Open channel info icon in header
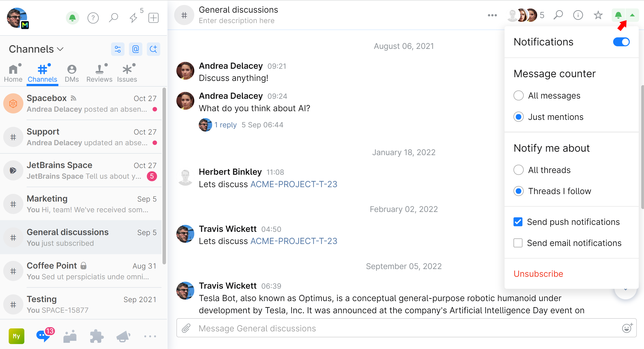This screenshot has width=644, height=349. (x=578, y=15)
